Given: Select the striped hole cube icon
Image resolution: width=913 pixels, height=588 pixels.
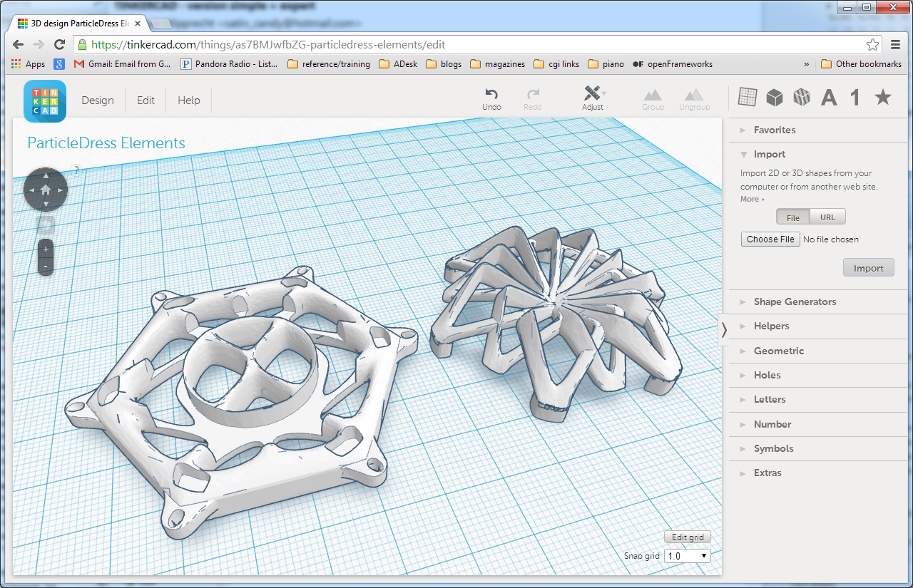Looking at the screenshot, I should [802, 97].
